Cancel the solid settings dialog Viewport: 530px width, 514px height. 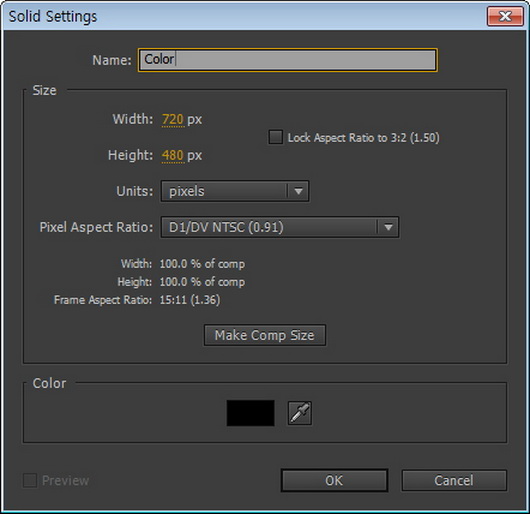[x=454, y=480]
